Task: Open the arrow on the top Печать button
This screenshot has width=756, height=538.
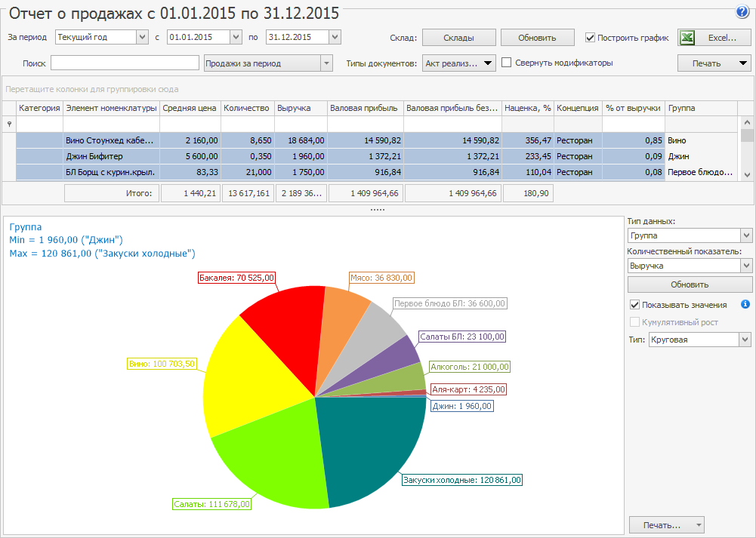Action: [x=743, y=63]
